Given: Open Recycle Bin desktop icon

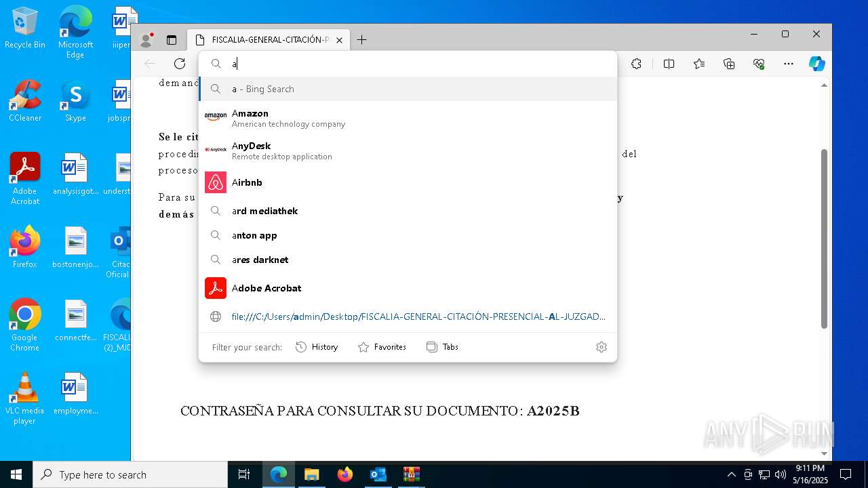Looking at the screenshot, I should click(x=25, y=28).
